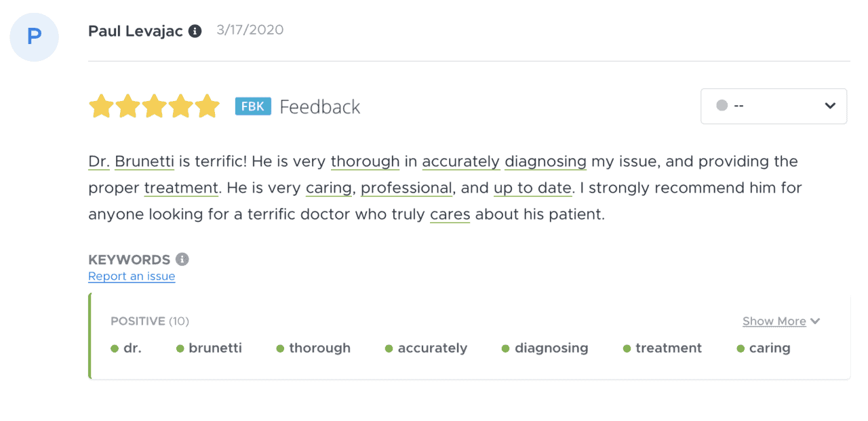
Task: Open the status dropdown showing '--'
Action: 773,106
